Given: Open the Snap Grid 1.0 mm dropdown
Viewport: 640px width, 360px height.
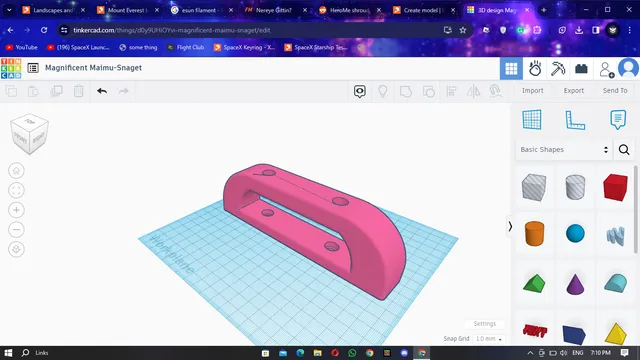Looking at the screenshot, I should [x=489, y=339].
